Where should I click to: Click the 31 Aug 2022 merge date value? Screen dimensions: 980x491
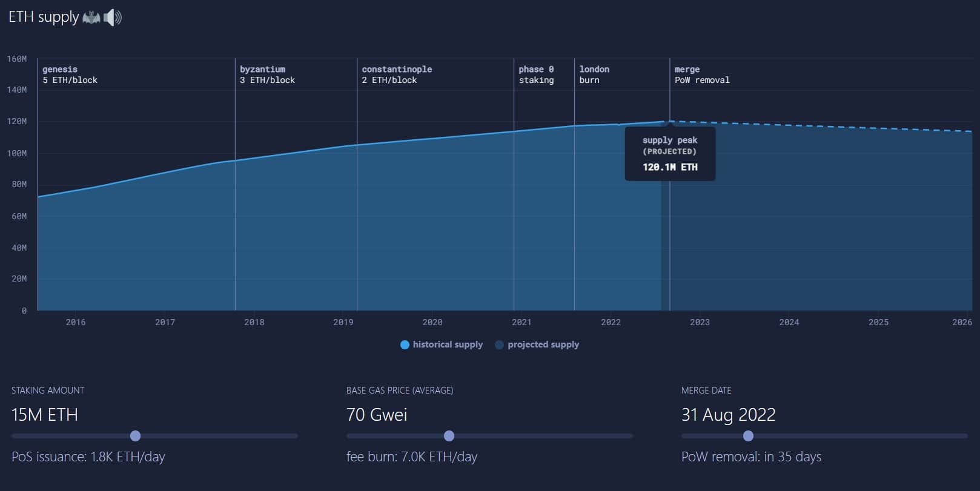pyautogui.click(x=728, y=415)
